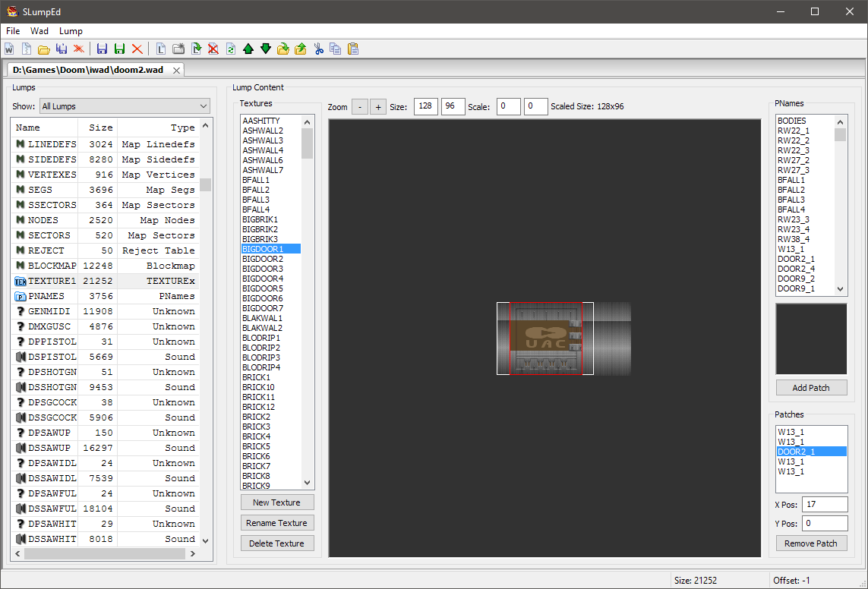
Task: Open the Show lumps filter dropdown
Action: coord(125,106)
